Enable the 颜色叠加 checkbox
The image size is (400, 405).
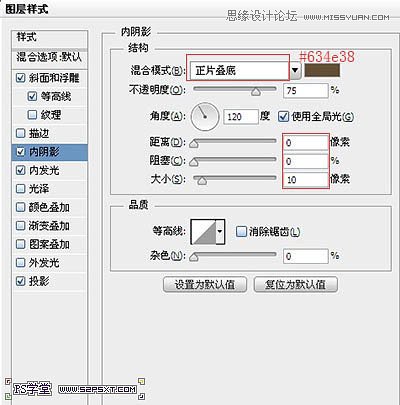tap(20, 207)
